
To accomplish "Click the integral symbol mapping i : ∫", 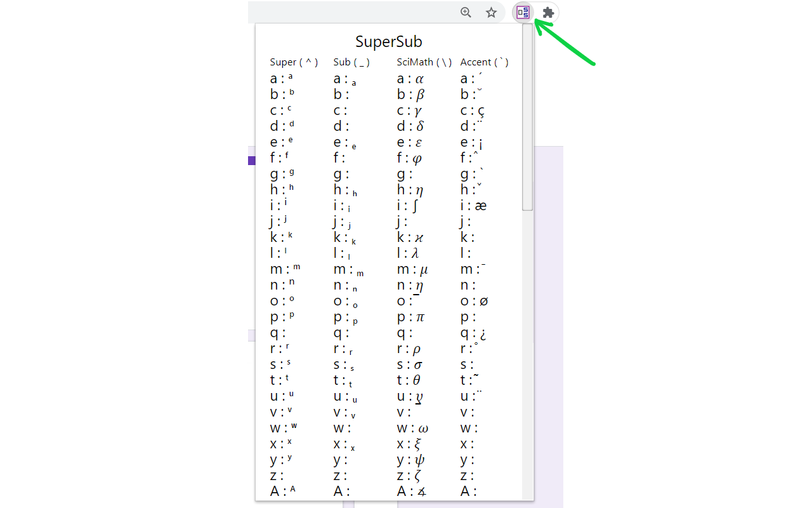I will (409, 205).
